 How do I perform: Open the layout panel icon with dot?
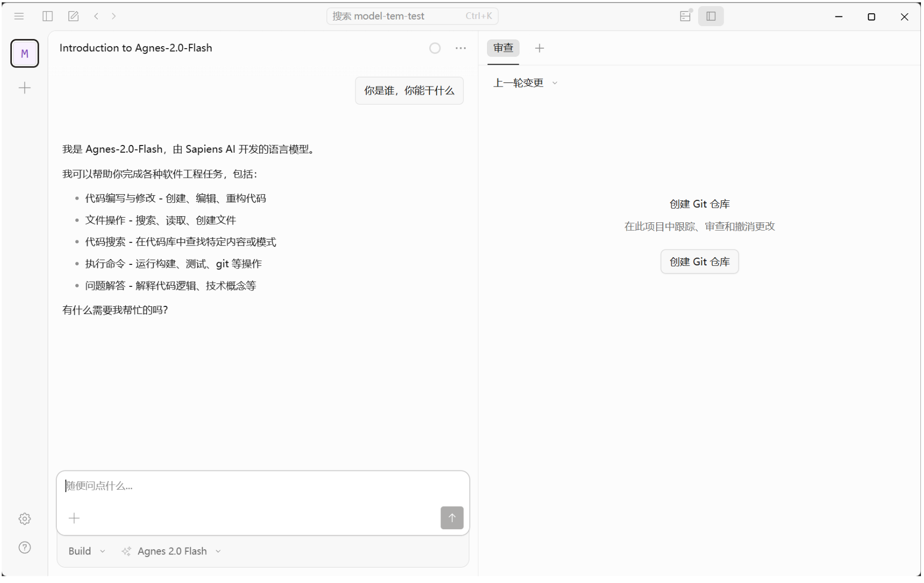[685, 16]
